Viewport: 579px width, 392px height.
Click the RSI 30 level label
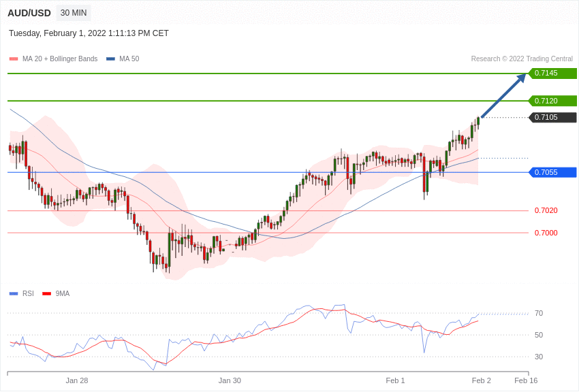pos(539,357)
